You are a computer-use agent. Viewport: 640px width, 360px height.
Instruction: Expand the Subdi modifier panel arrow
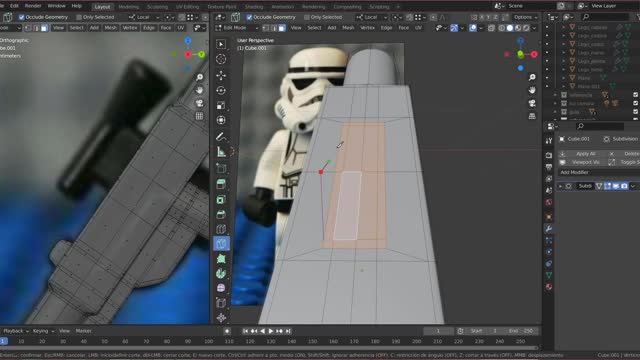[560, 186]
